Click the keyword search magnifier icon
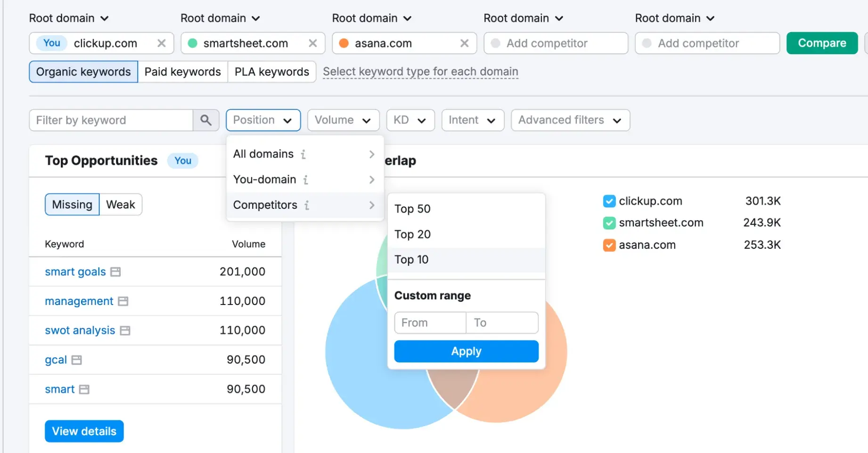The width and height of the screenshot is (868, 453). click(205, 120)
